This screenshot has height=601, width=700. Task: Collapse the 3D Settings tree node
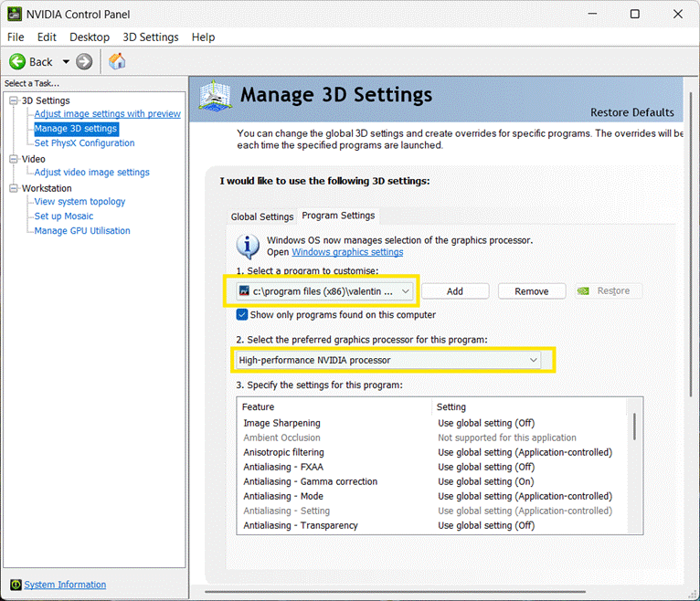coord(14,100)
